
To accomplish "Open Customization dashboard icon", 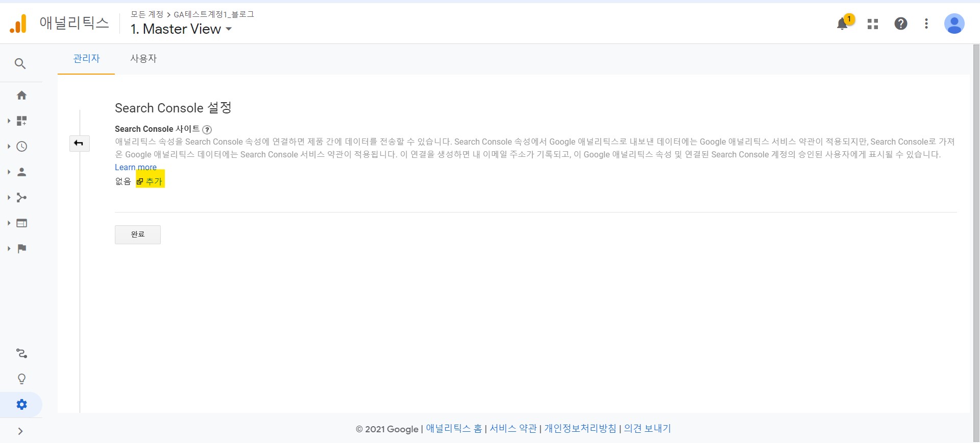I will 21,121.
